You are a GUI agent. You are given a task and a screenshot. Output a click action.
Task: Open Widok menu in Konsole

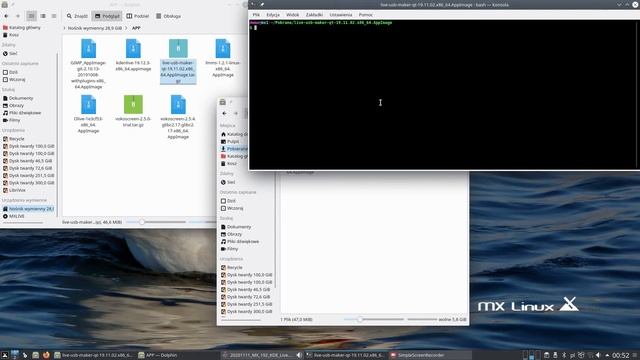(292, 15)
